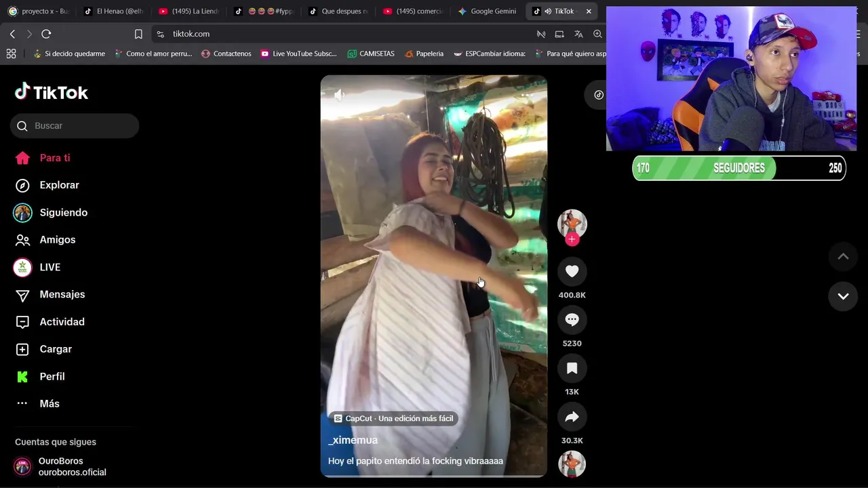Click the Siguiendo profile avatar icon
The width and height of the screenshot is (868, 488).
[x=22, y=213]
